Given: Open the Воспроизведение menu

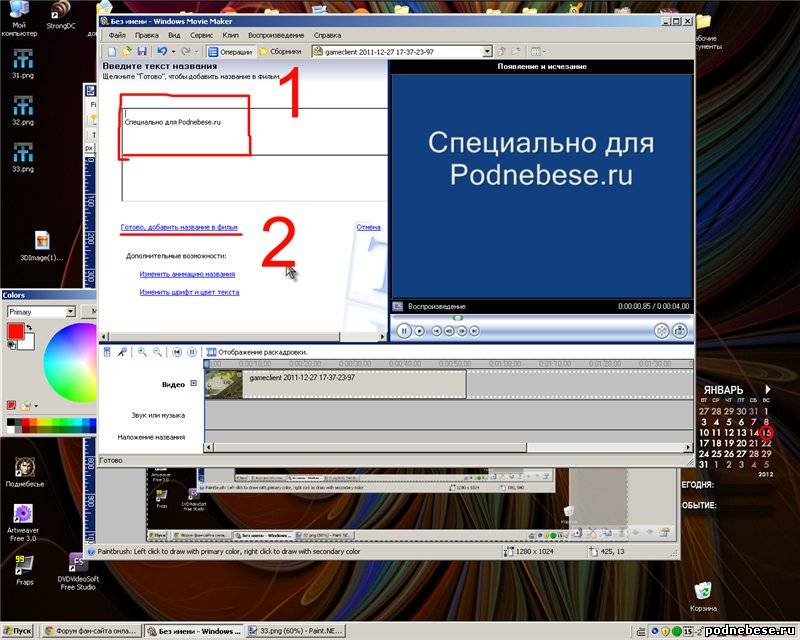Looking at the screenshot, I should click(x=276, y=35).
